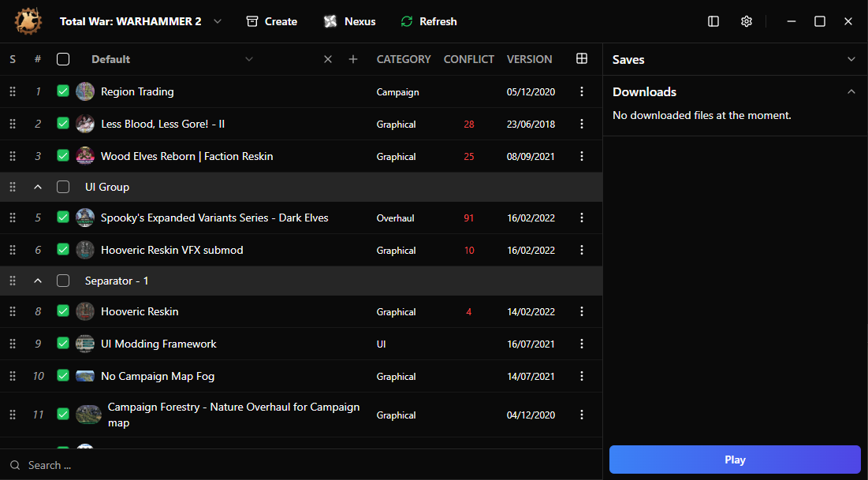Viewport: 868px width, 480px height.
Task: Disable the Less Blood, Less Gore! mod
Action: click(63, 124)
